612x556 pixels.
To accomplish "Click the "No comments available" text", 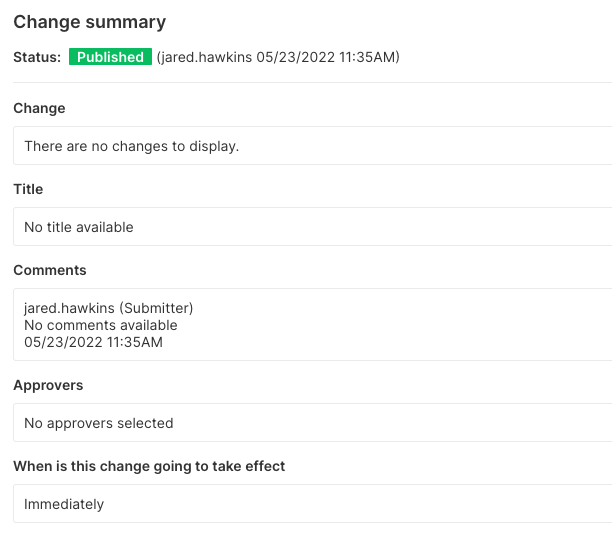I will [x=101, y=325].
